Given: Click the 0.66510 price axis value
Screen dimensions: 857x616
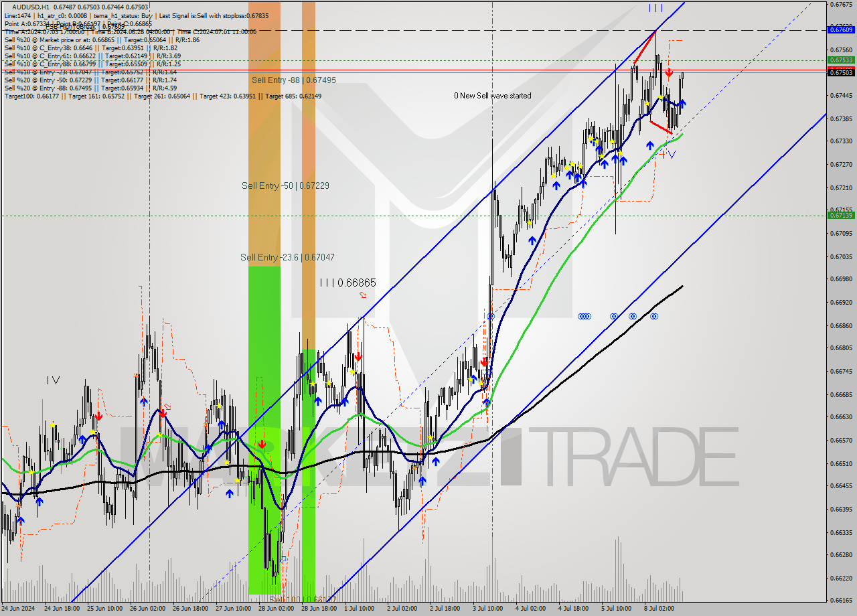Looking at the screenshot, I should (841, 463).
